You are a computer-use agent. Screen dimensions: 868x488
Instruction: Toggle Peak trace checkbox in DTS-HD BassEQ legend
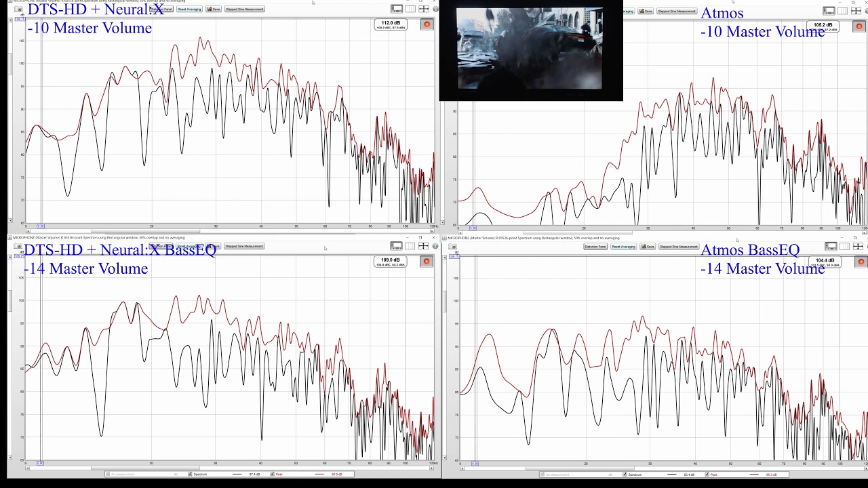(273, 474)
